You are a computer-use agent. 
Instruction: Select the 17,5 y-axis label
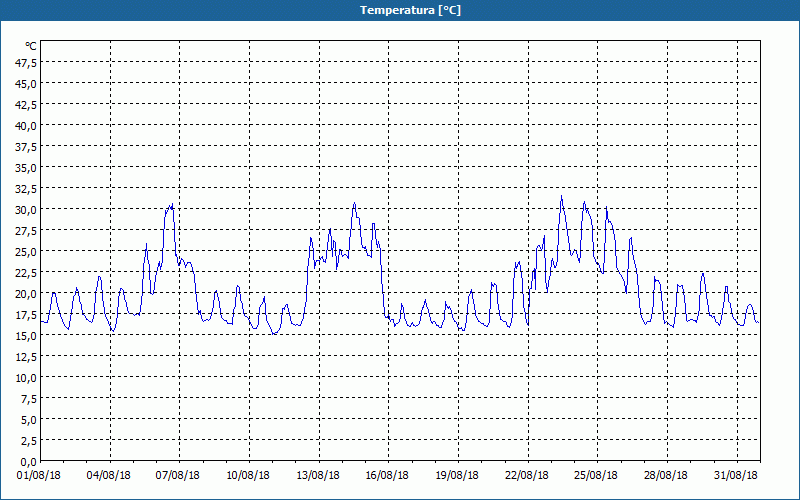pyautogui.click(x=26, y=315)
